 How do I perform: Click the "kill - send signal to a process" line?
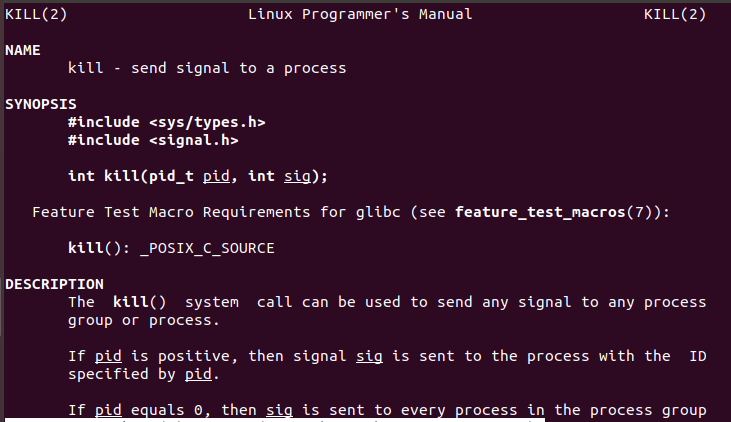207,68
